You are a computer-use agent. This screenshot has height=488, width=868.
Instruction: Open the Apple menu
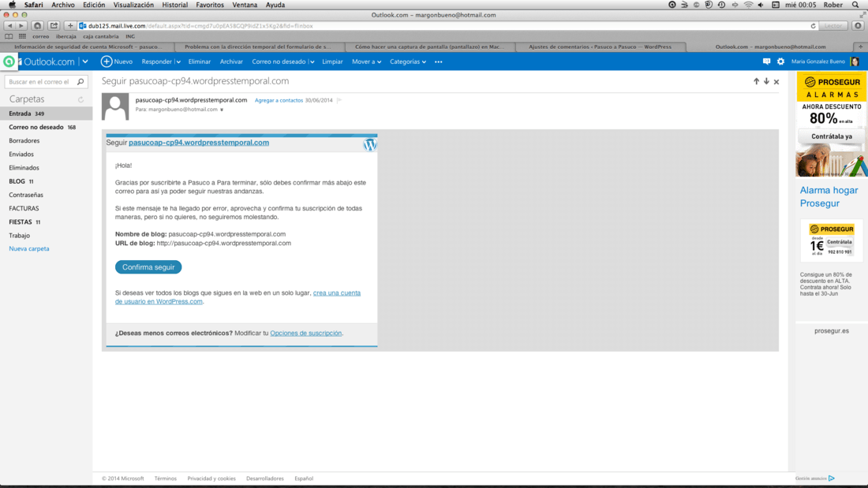click(x=12, y=5)
